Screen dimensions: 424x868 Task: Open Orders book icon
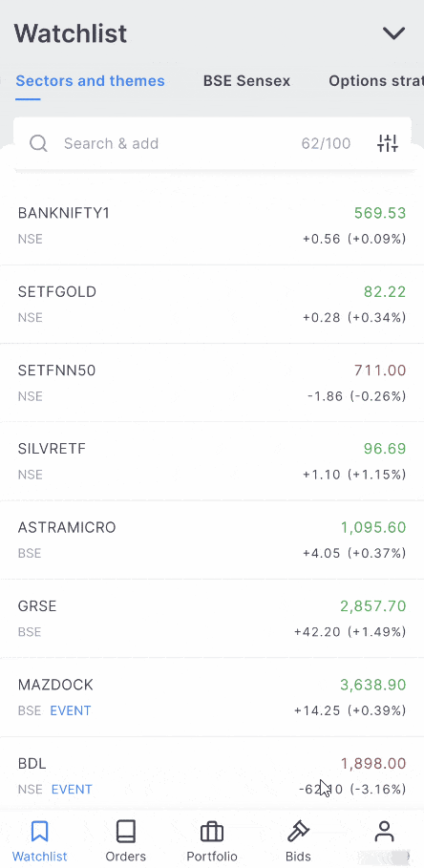pyautogui.click(x=126, y=832)
